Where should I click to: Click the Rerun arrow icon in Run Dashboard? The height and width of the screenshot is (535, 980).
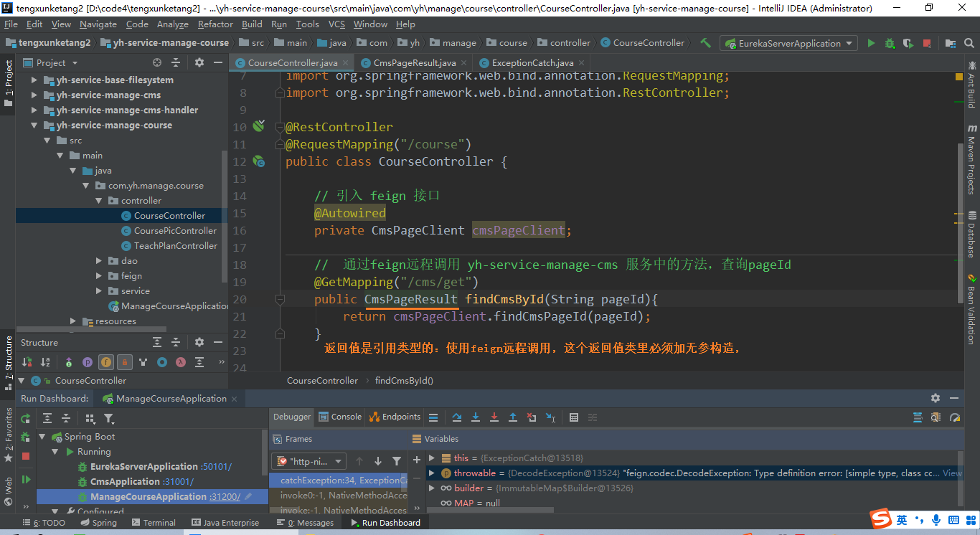(x=25, y=418)
